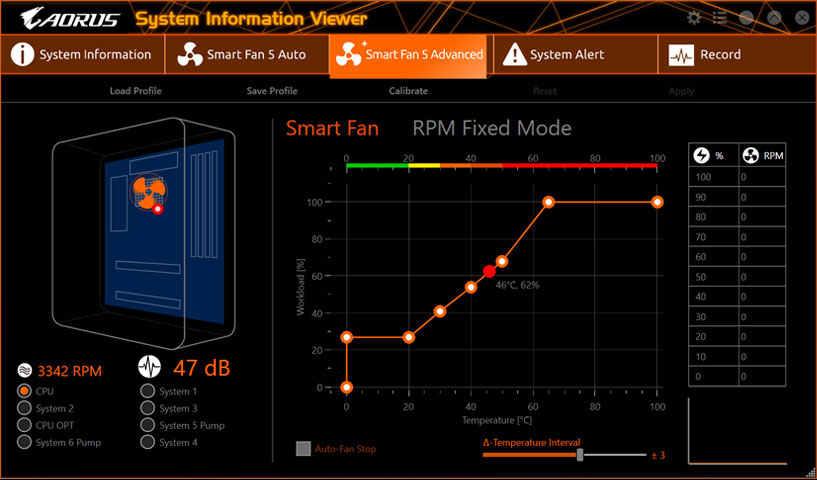Image resolution: width=817 pixels, height=480 pixels.
Task: Switch to the System Information tab
Action: [x=82, y=55]
